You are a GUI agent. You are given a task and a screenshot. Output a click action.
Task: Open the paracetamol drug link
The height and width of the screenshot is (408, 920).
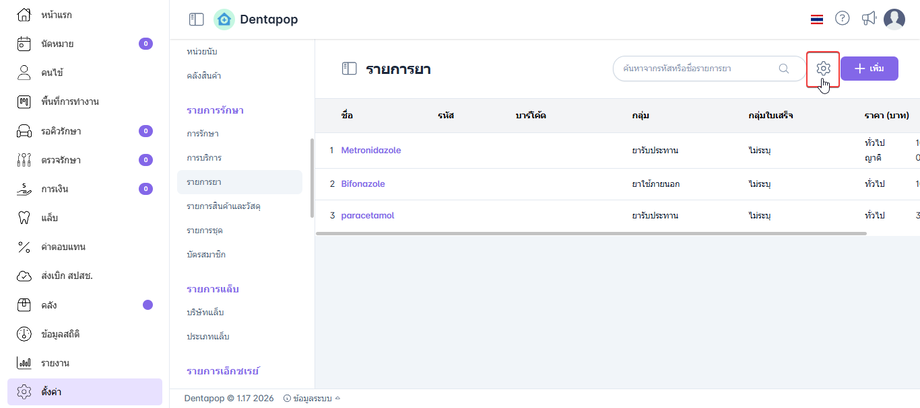[368, 216]
